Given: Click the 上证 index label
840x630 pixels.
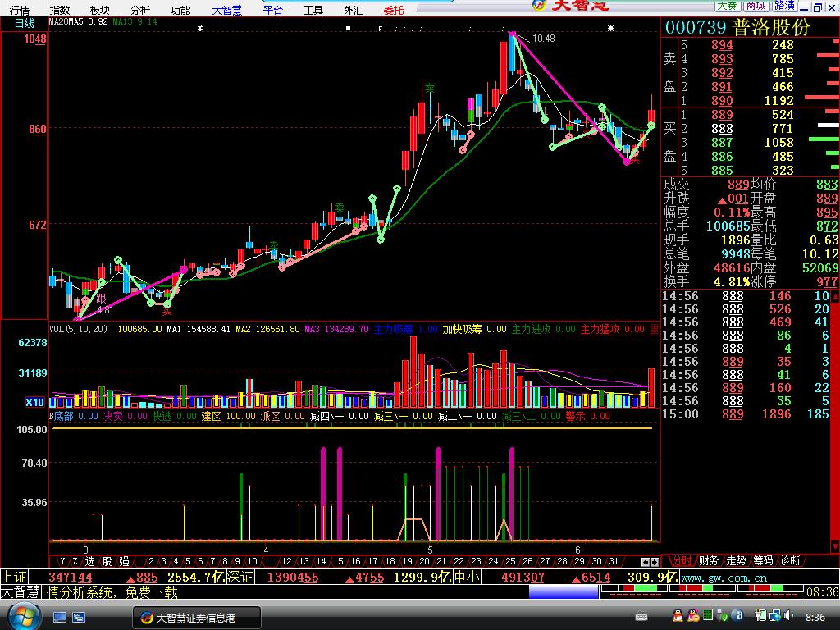Looking at the screenshot, I should pyautogui.click(x=14, y=577).
